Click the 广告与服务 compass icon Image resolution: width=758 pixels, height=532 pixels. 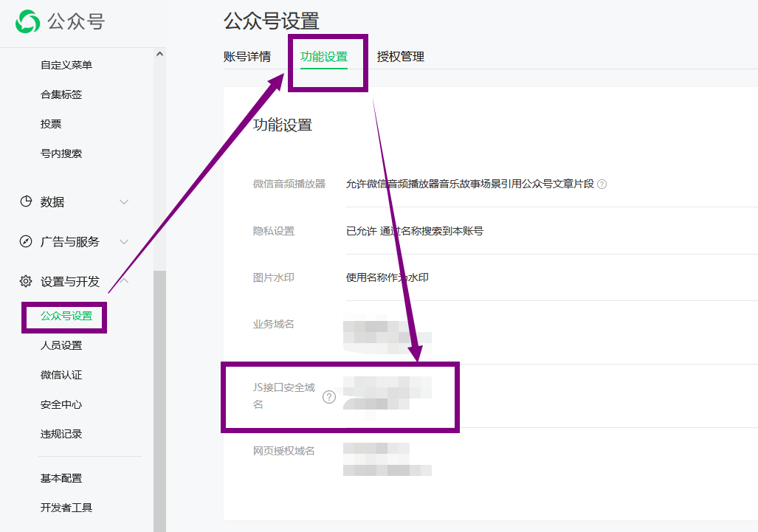click(x=26, y=241)
